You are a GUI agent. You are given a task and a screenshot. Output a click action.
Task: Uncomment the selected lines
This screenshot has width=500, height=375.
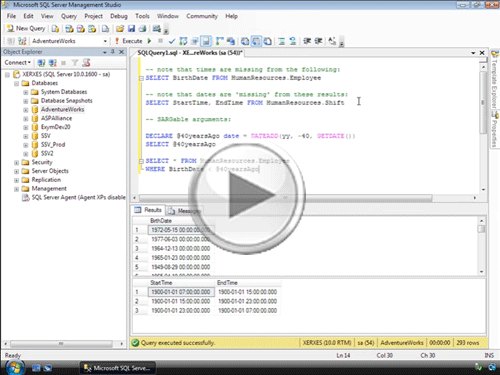coord(293,41)
